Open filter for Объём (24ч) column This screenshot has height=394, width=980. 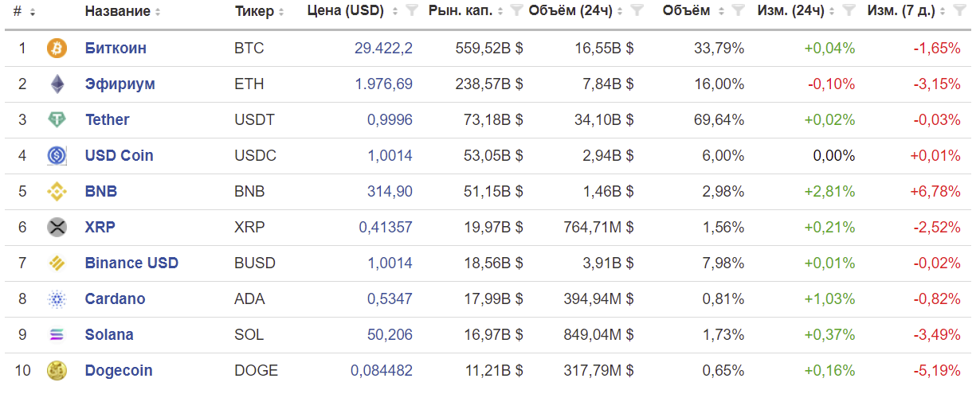[637, 11]
